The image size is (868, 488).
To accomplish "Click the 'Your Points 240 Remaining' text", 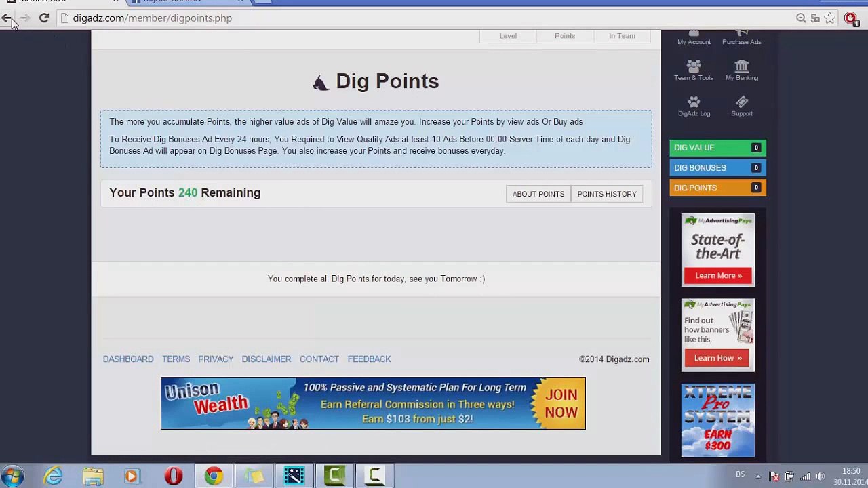I will 185,192.
